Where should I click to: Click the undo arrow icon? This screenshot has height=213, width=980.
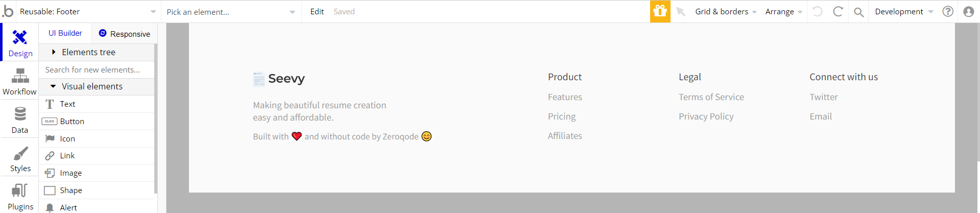(817, 11)
